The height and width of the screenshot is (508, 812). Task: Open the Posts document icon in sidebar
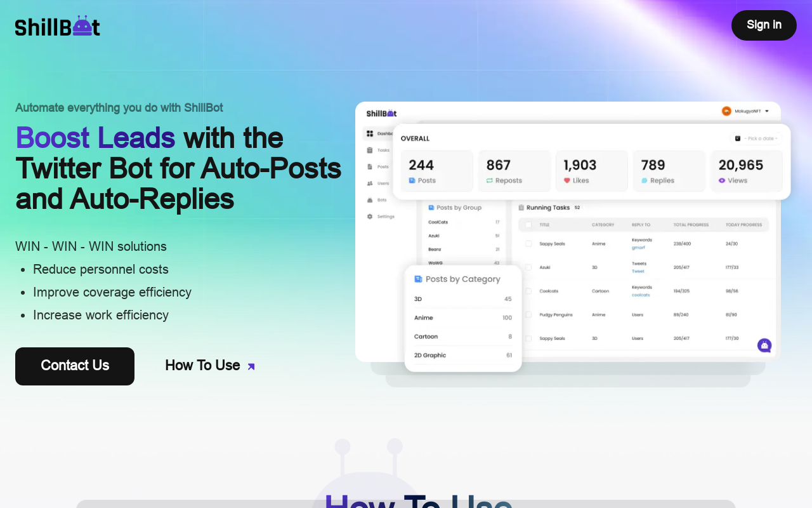click(370, 166)
